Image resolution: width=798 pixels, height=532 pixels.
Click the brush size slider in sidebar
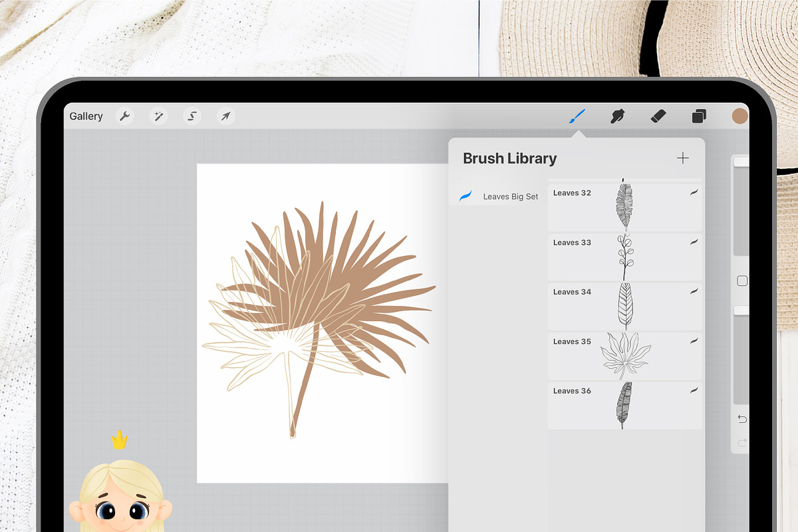[741, 206]
